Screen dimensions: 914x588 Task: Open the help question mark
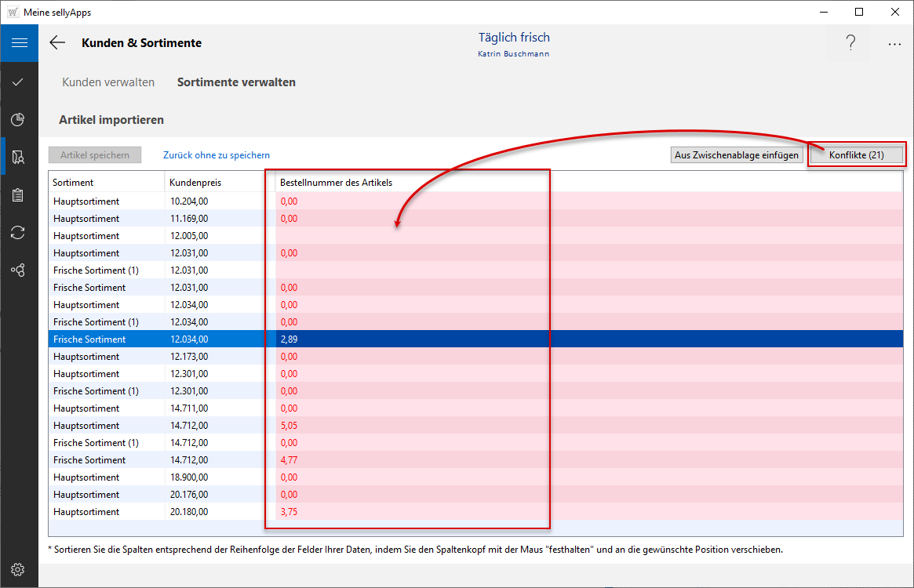[x=850, y=44]
